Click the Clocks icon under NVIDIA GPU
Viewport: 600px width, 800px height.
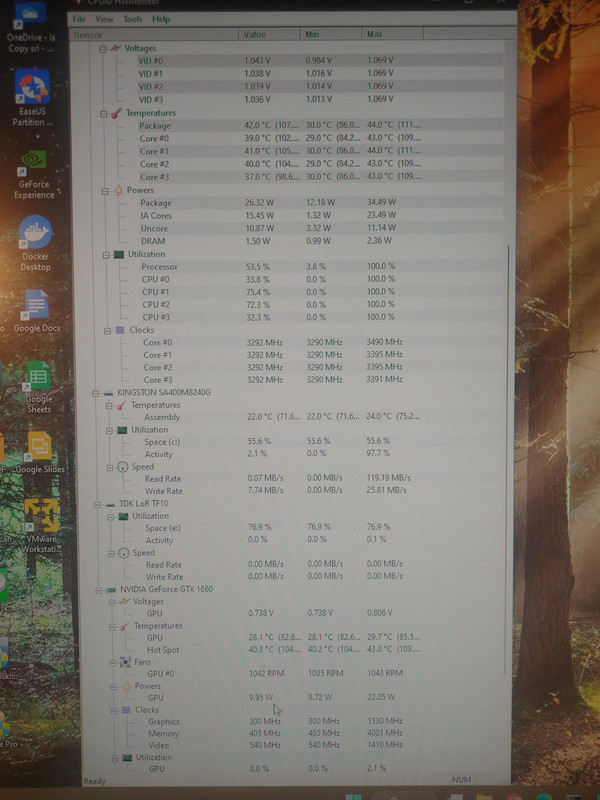[127, 710]
